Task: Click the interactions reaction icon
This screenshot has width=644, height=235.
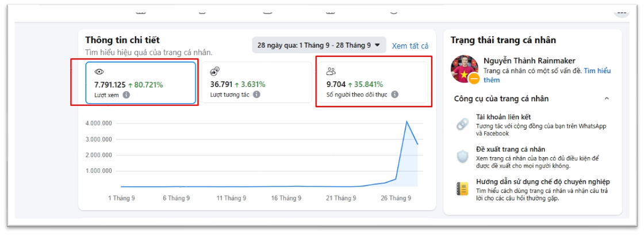Action: point(215,71)
